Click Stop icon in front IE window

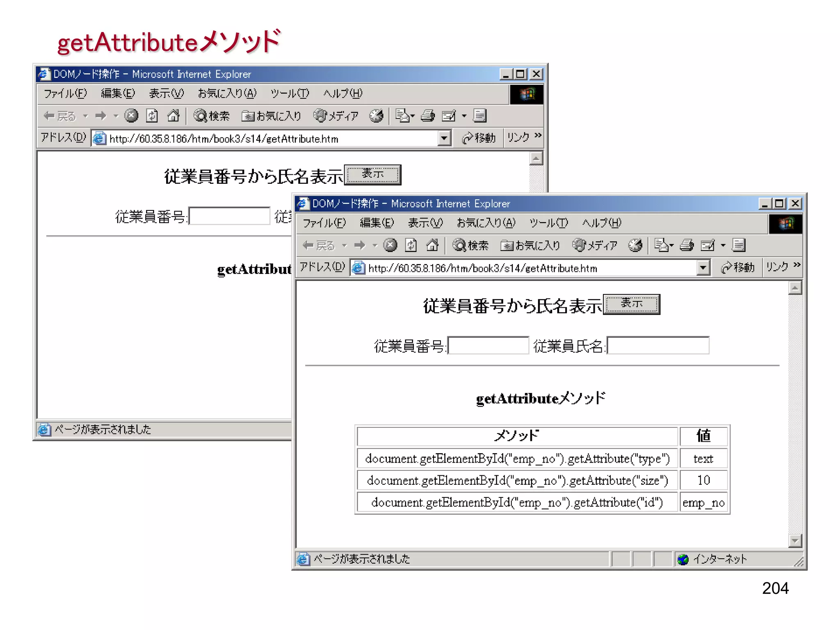[x=390, y=245]
